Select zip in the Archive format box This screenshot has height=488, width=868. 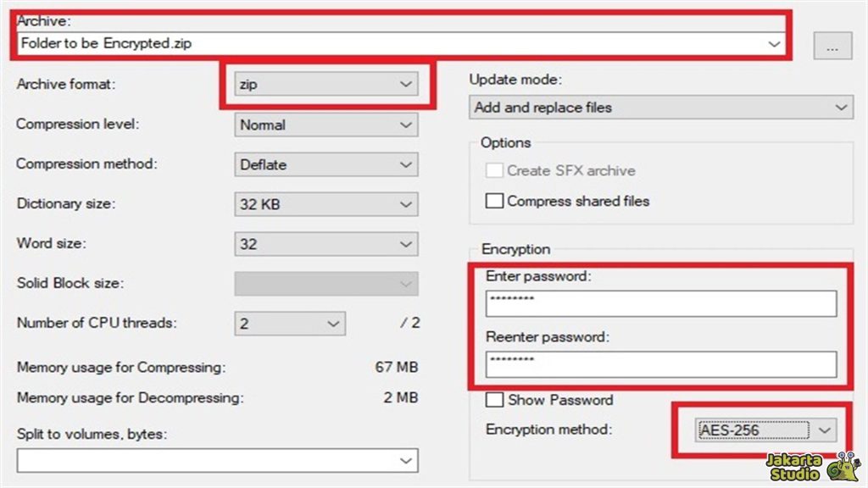[x=314, y=84]
